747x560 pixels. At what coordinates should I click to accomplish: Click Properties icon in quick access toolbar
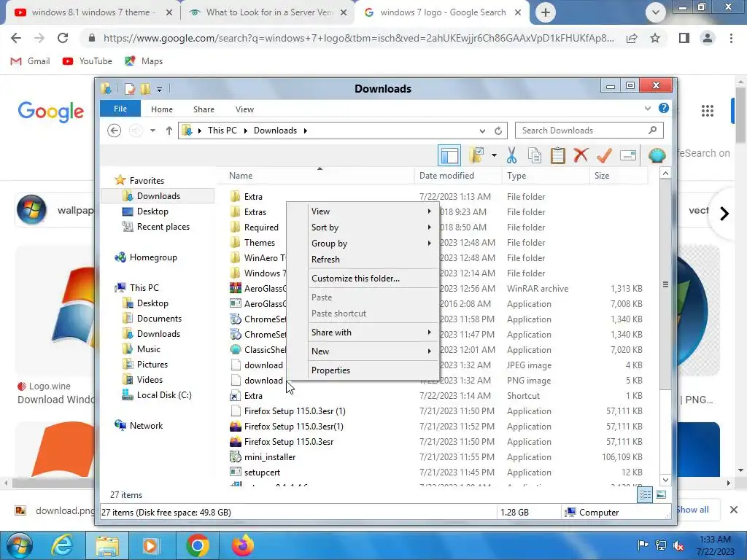click(x=129, y=88)
